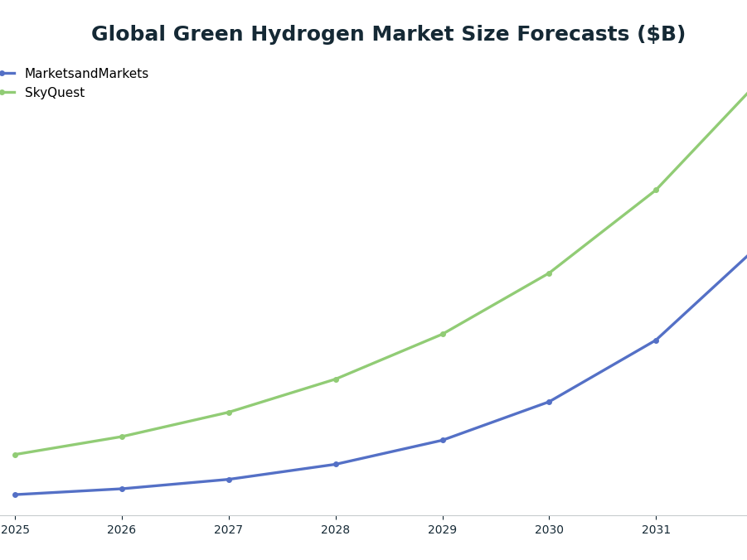Click the 2026 x-axis label
Screen dimensions: 747x560
tap(122, 529)
